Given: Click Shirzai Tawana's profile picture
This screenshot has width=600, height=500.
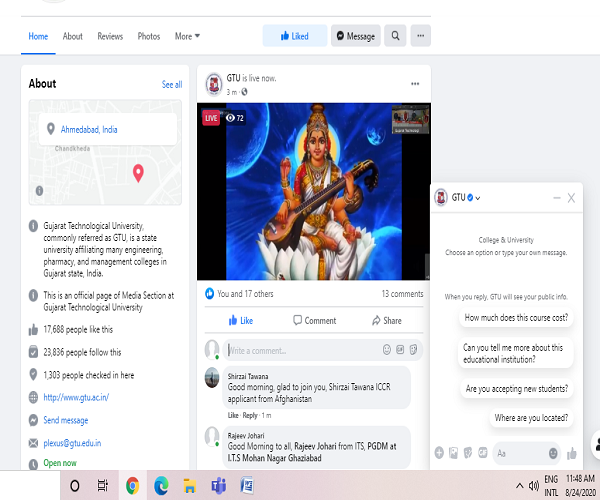Looking at the screenshot, I should coord(212,377).
